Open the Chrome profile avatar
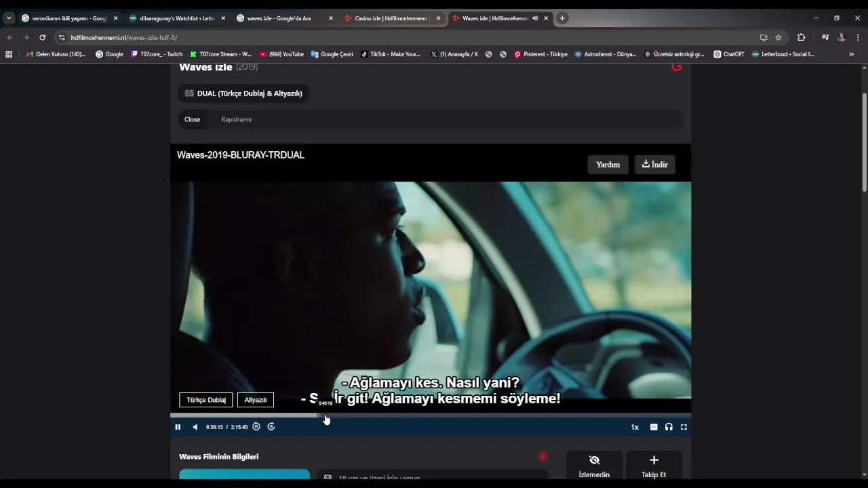The width and height of the screenshot is (868, 488). pyautogui.click(x=842, y=37)
